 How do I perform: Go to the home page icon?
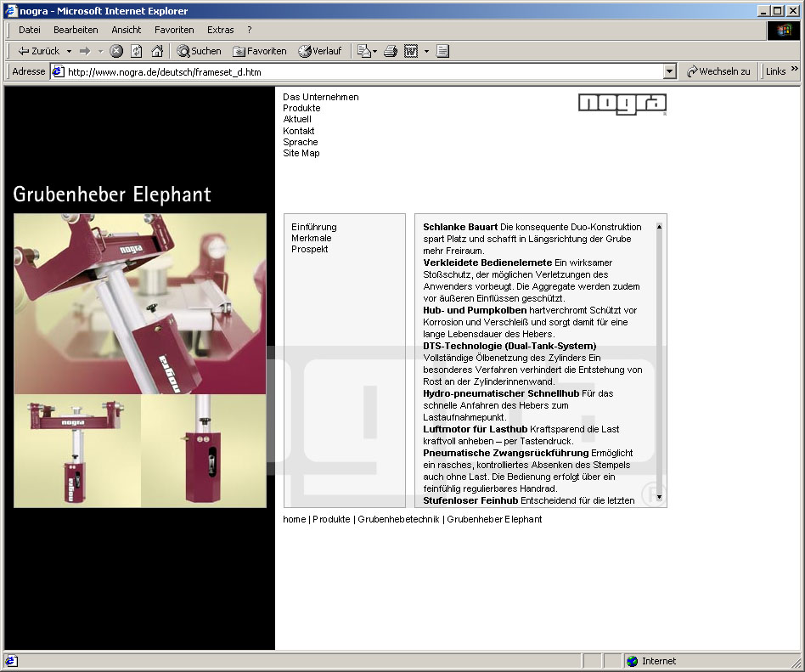click(157, 51)
